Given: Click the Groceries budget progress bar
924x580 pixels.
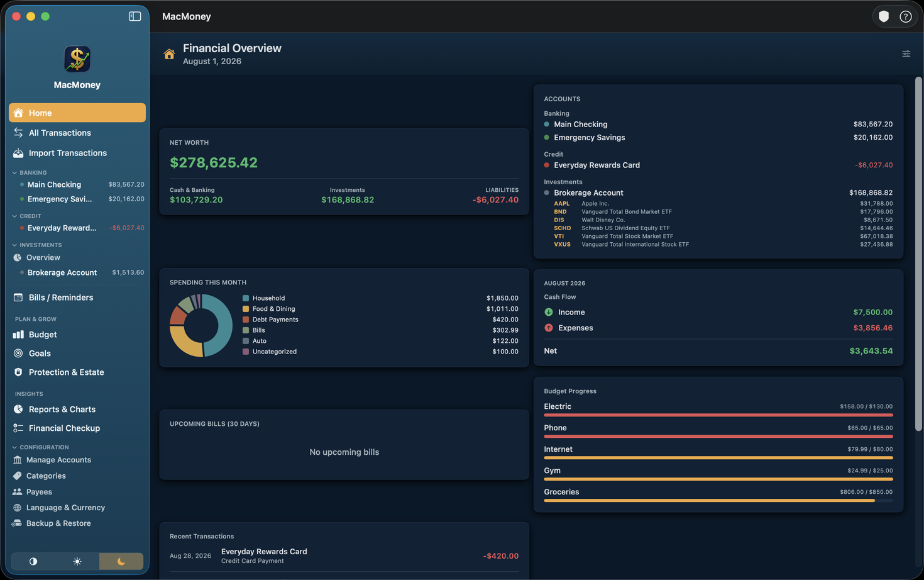Looking at the screenshot, I should point(718,501).
